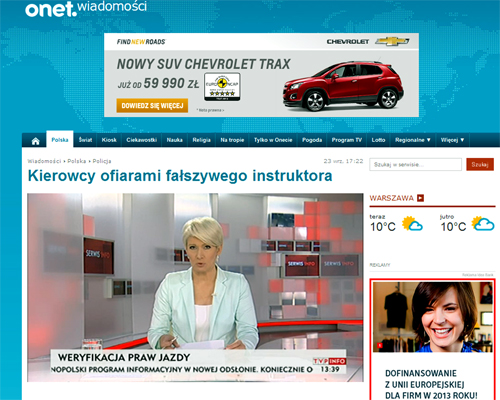500x400 pixels.
Task: Open the Program TV section
Action: (347, 140)
